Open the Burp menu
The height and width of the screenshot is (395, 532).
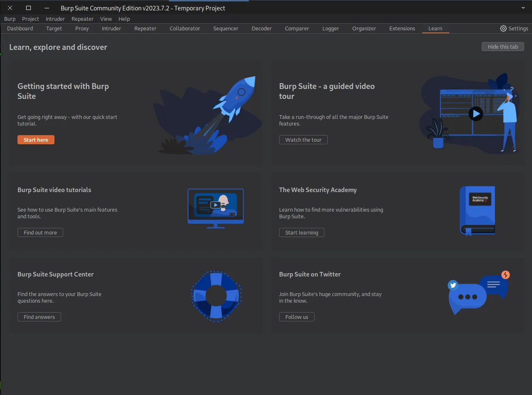[x=10, y=19]
